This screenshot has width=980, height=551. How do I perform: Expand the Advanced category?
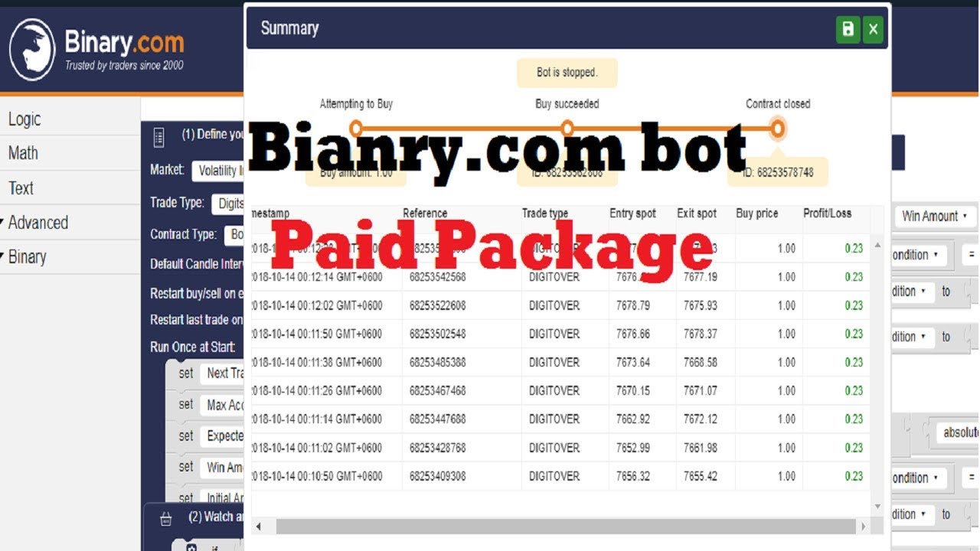[38, 223]
